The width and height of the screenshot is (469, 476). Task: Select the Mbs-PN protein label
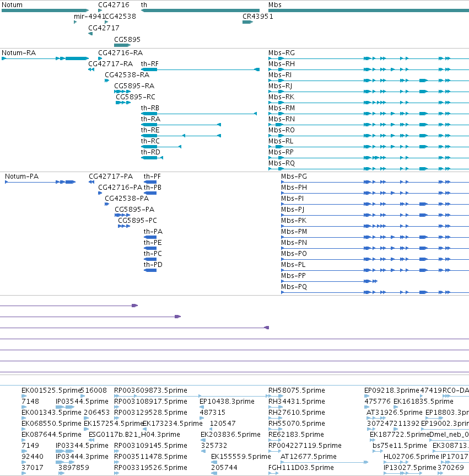[x=294, y=243]
